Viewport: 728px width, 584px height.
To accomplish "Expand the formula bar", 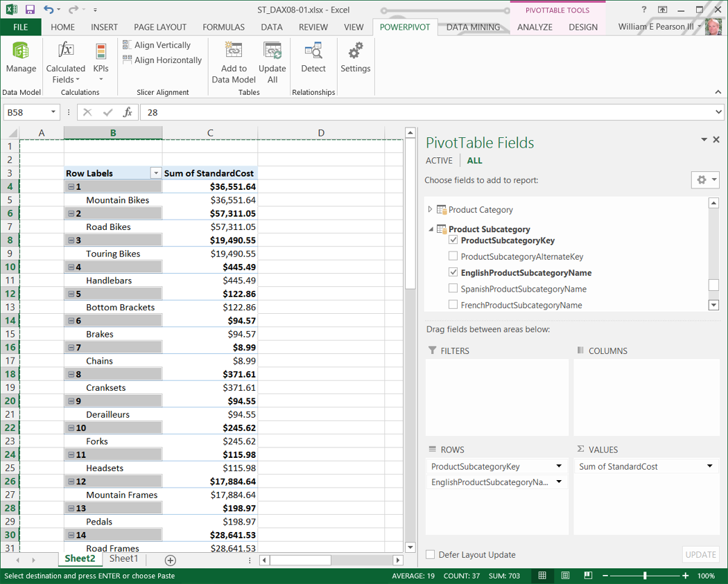I will point(718,112).
